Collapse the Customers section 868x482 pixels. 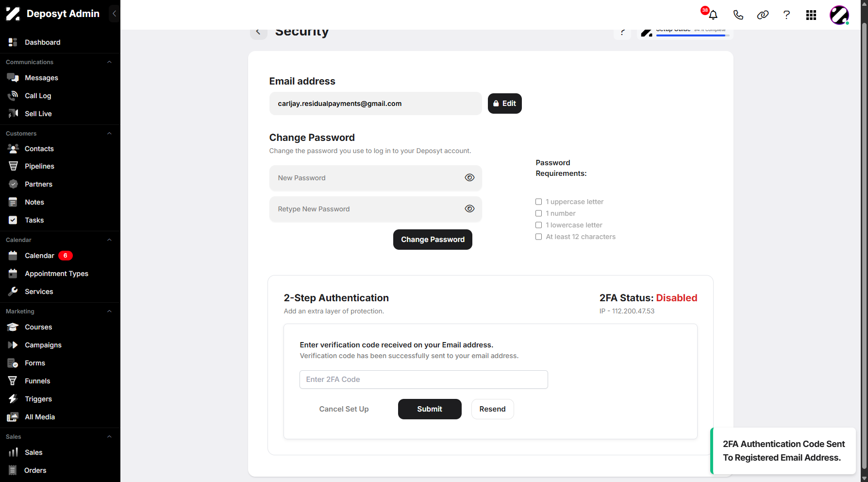tap(109, 134)
